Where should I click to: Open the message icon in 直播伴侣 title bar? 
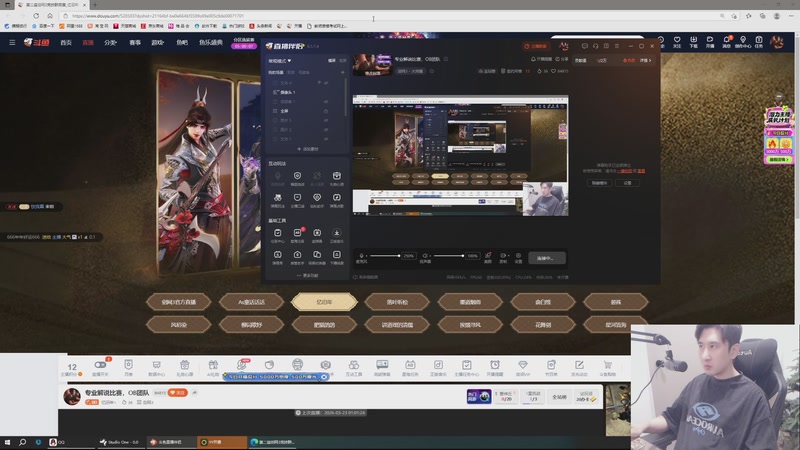[585, 46]
